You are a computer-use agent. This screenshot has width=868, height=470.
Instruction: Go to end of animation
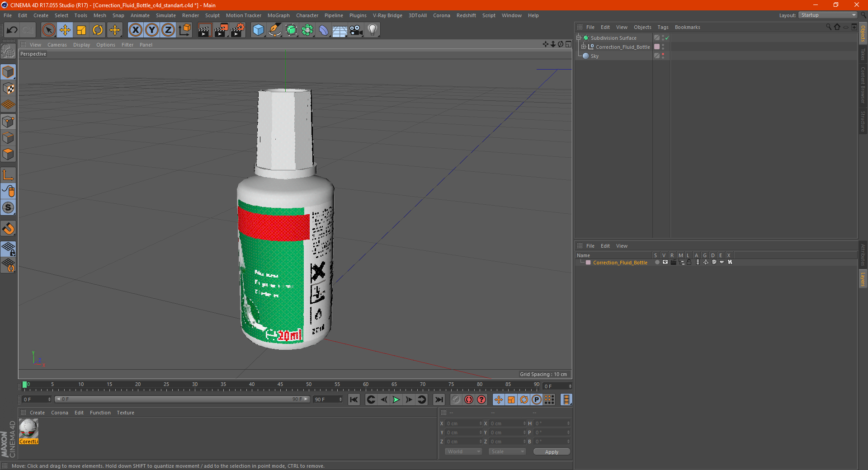pyautogui.click(x=439, y=399)
